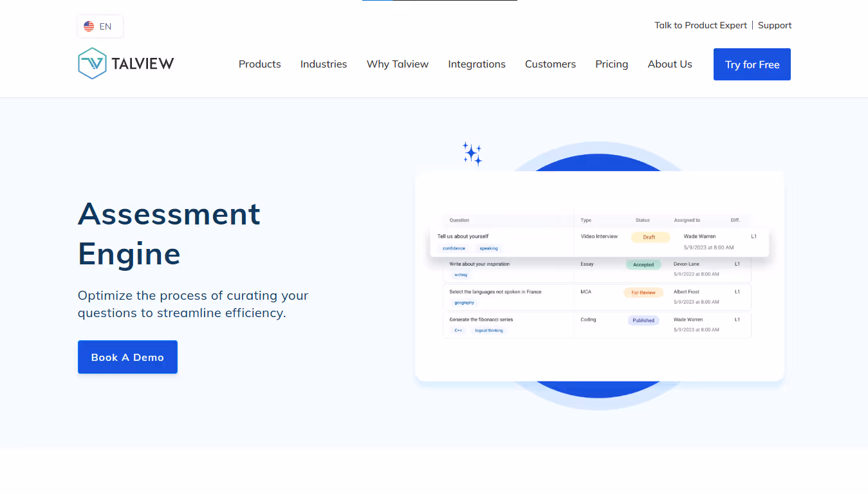Click the "For Review" status badge

pos(643,292)
